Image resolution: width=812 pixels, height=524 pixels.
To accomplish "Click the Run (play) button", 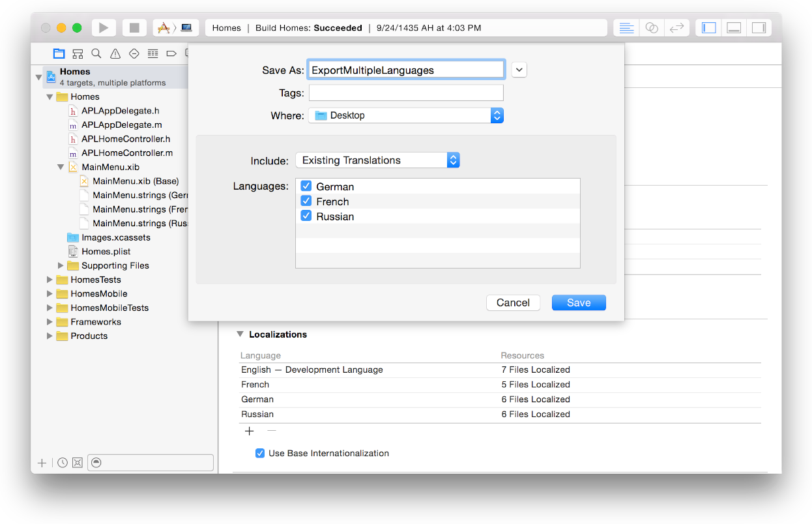I will [104, 28].
